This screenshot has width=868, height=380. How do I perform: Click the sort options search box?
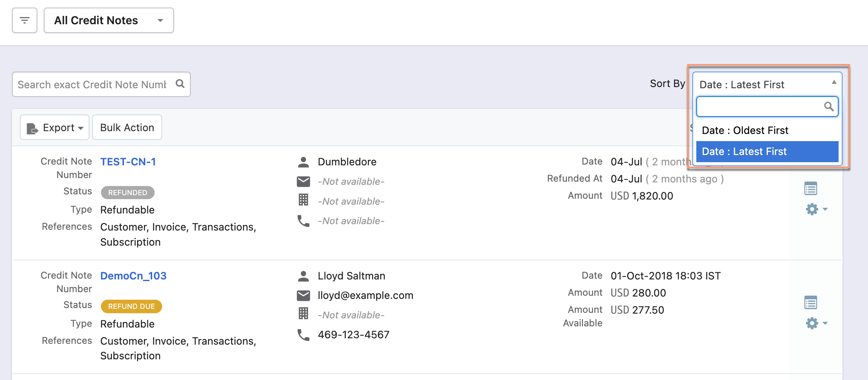pos(760,107)
